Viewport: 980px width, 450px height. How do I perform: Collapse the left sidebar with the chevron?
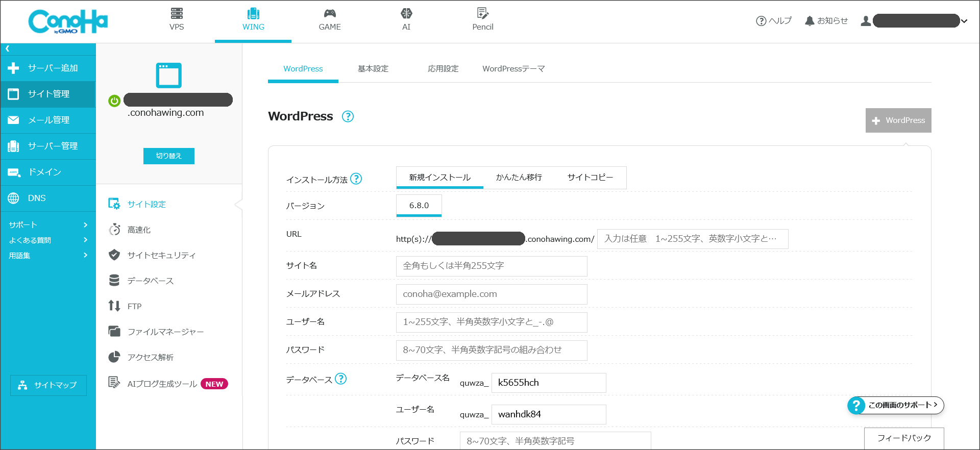tap(8, 49)
